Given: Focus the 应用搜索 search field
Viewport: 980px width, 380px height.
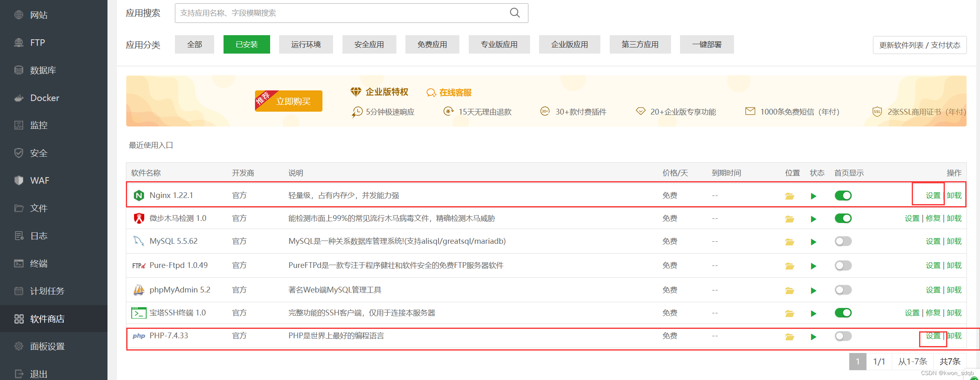Looking at the screenshot, I should (x=351, y=13).
